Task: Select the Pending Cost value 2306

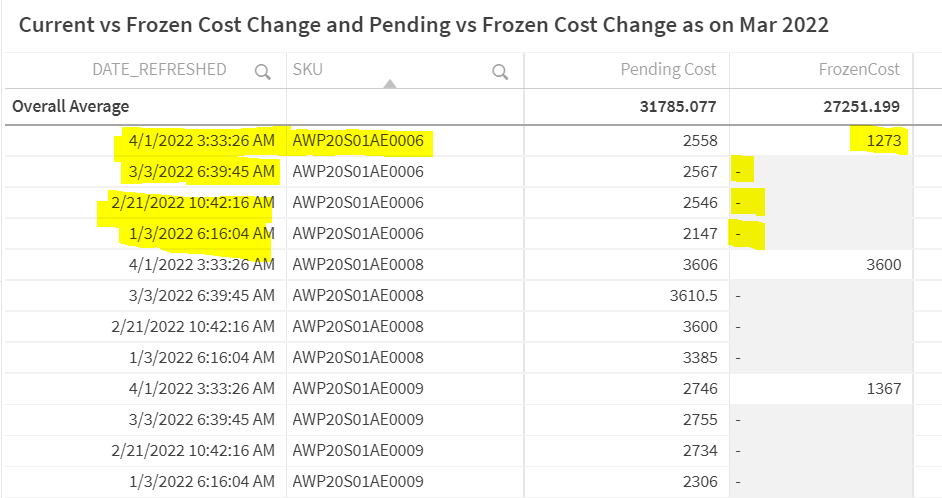Action: (698, 482)
